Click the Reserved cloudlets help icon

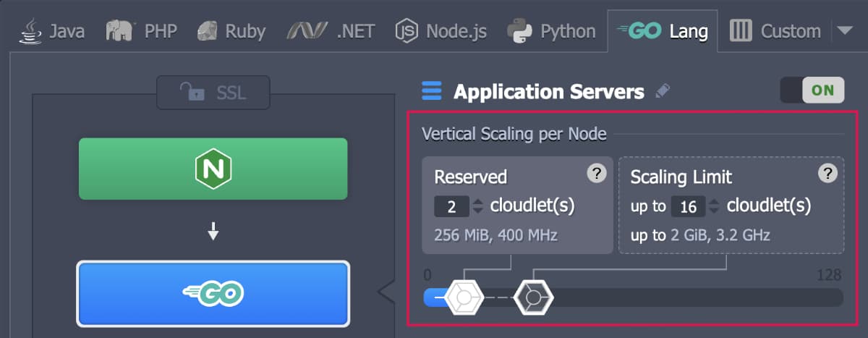tap(595, 173)
